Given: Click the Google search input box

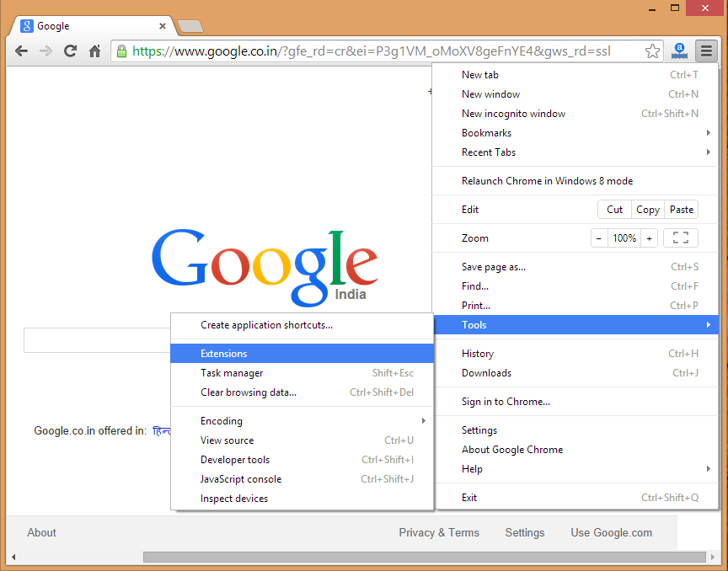Looking at the screenshot, I should (x=98, y=340).
